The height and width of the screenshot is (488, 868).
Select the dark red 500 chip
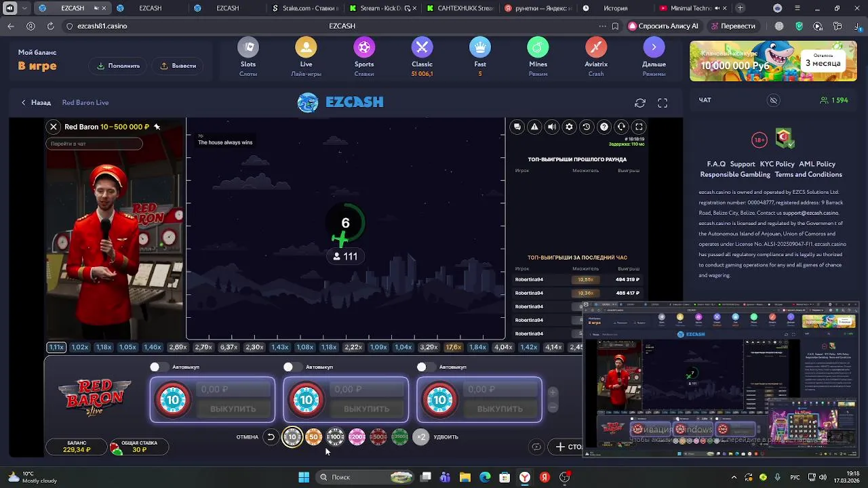click(378, 437)
